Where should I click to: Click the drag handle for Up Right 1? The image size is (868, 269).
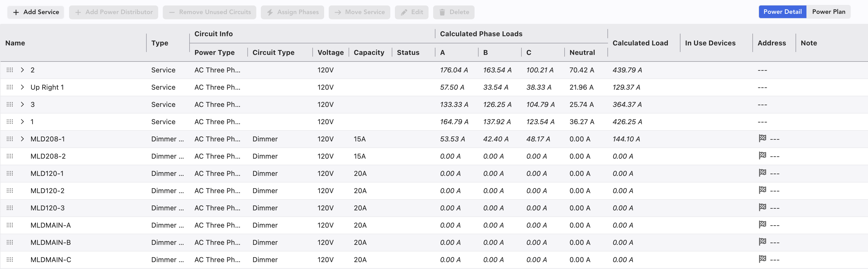[10, 87]
